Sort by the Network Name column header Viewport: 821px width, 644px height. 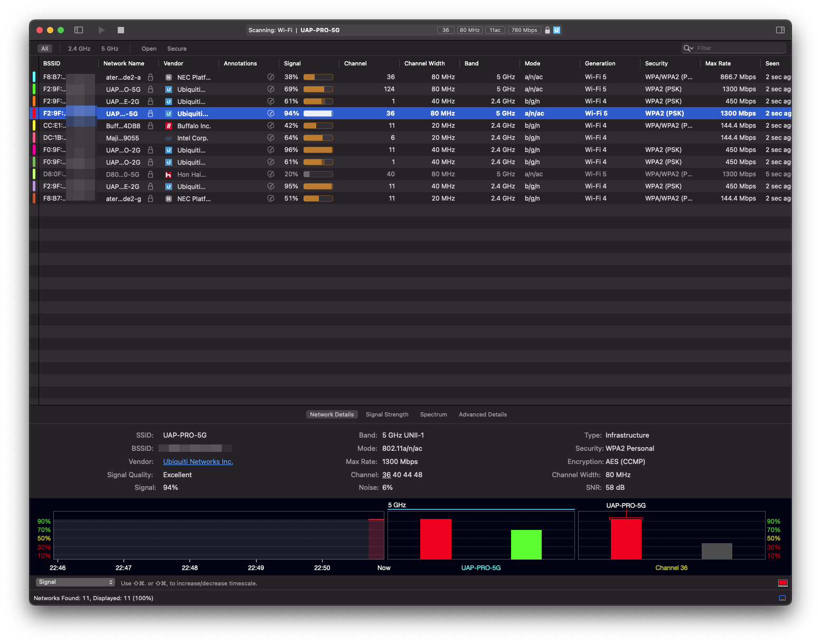coord(128,63)
